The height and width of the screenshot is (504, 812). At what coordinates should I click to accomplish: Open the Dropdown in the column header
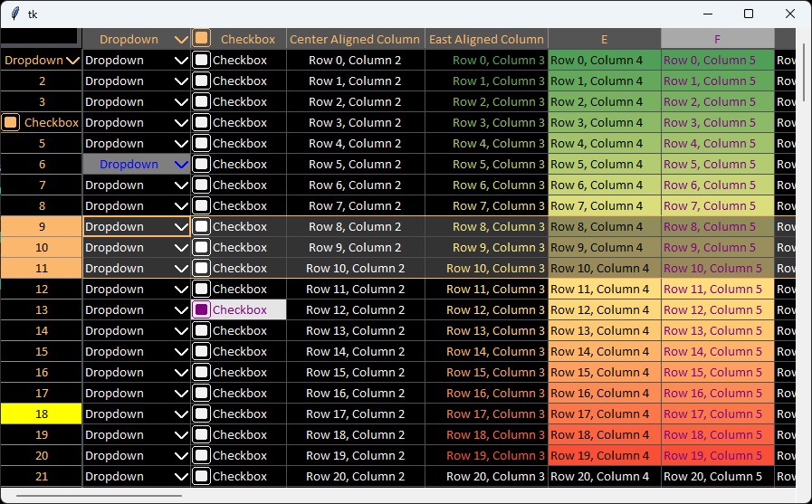point(180,39)
